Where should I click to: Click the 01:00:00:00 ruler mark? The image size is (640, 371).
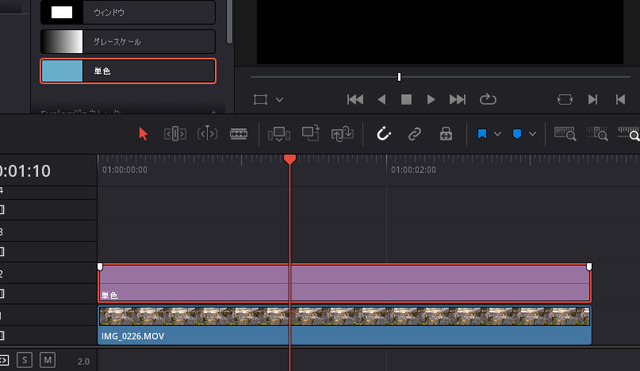[x=125, y=170]
